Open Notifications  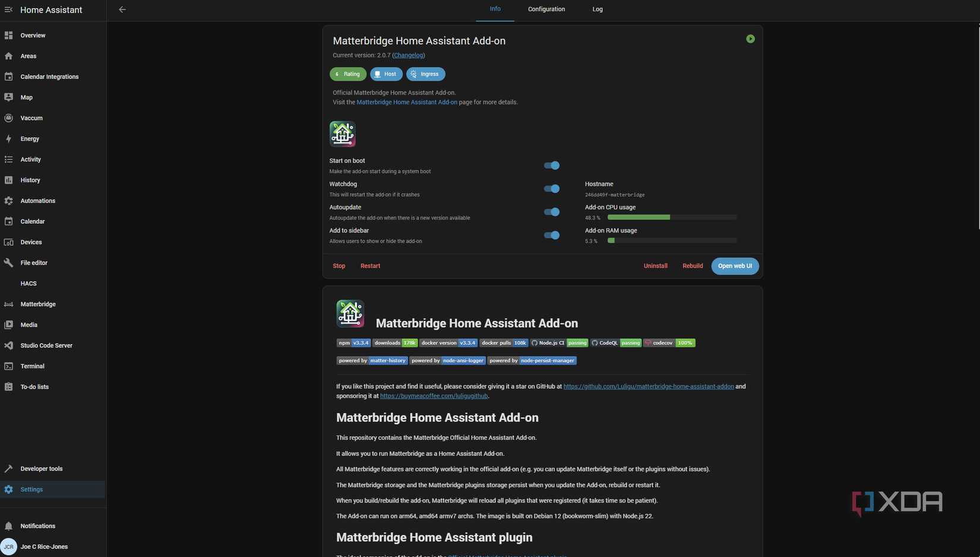pos(37,525)
